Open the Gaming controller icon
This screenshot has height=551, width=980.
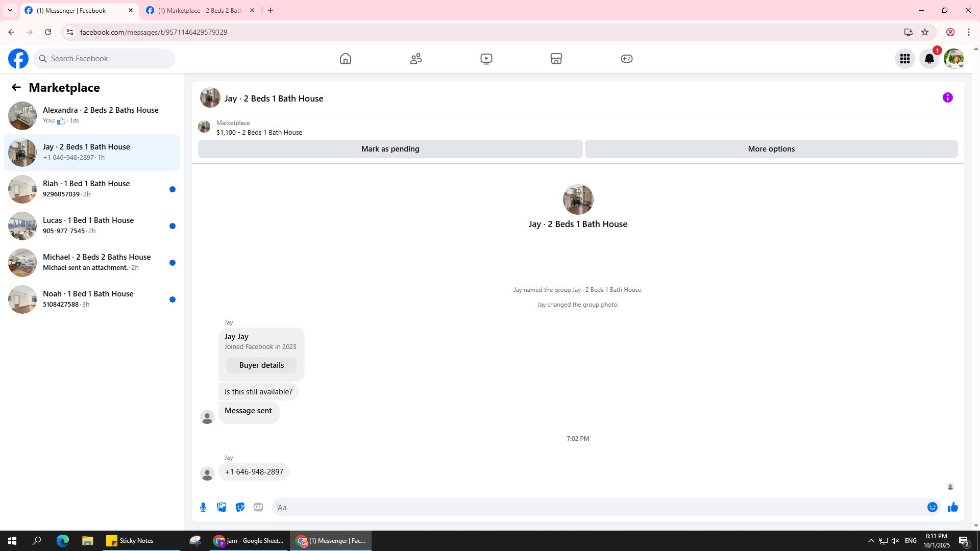point(627,59)
